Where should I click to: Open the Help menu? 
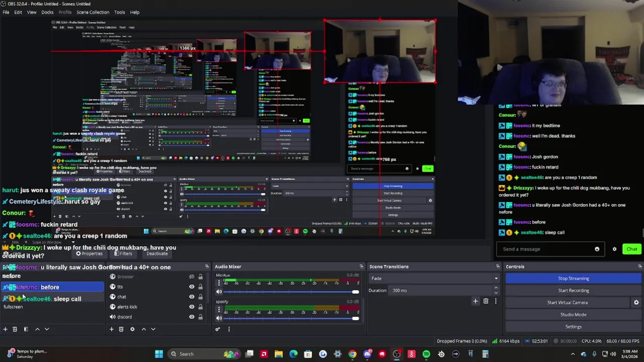(135, 12)
